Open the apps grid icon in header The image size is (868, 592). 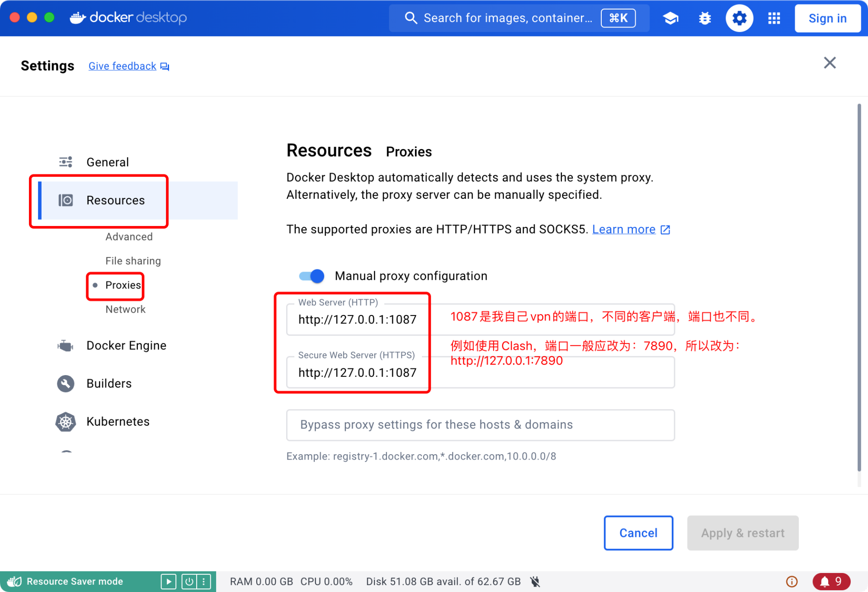pyautogui.click(x=774, y=18)
